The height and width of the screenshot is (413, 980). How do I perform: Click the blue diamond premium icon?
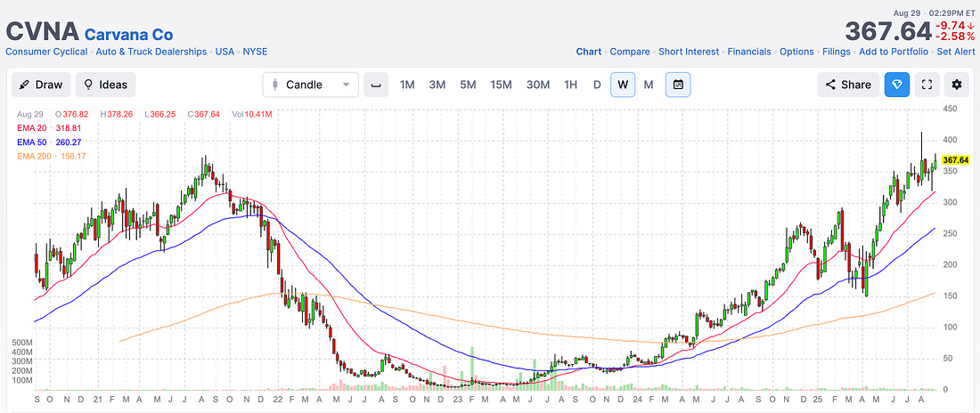point(897,85)
